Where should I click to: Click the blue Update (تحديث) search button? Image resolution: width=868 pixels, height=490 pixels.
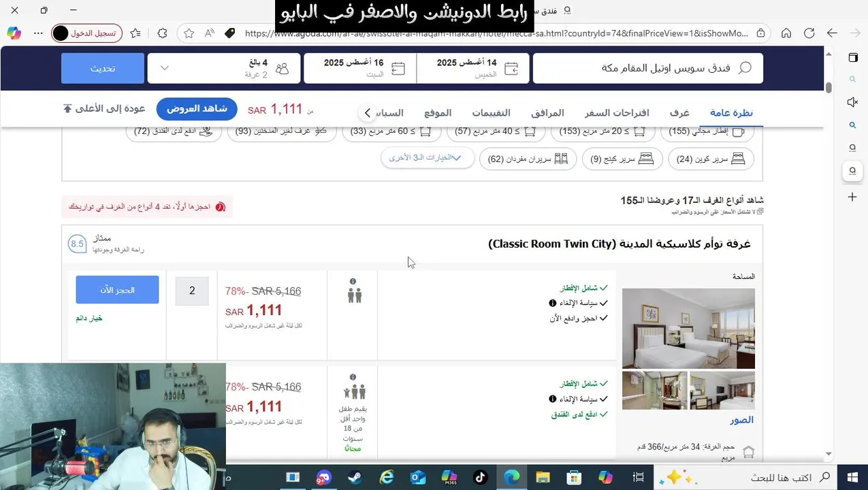pyautogui.click(x=103, y=68)
